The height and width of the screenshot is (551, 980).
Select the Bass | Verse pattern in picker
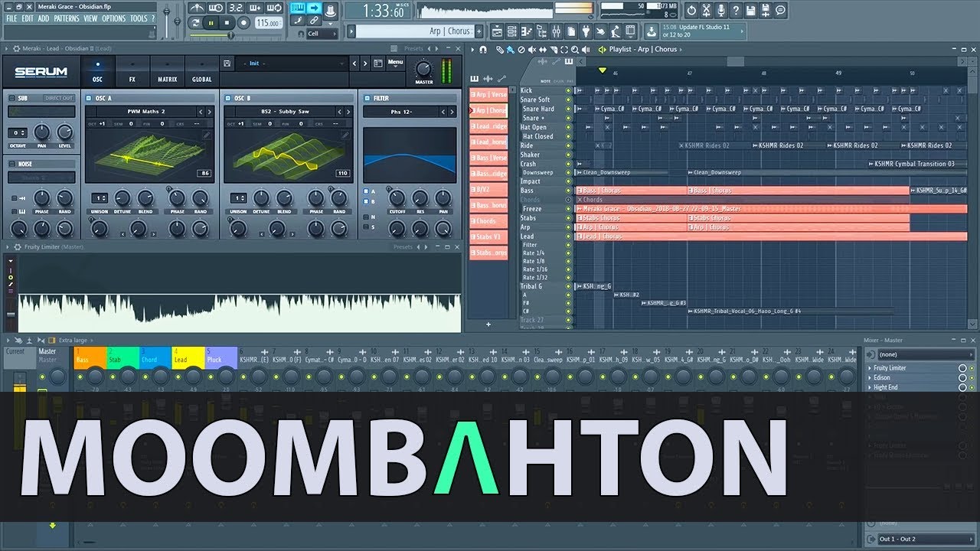tap(488, 158)
